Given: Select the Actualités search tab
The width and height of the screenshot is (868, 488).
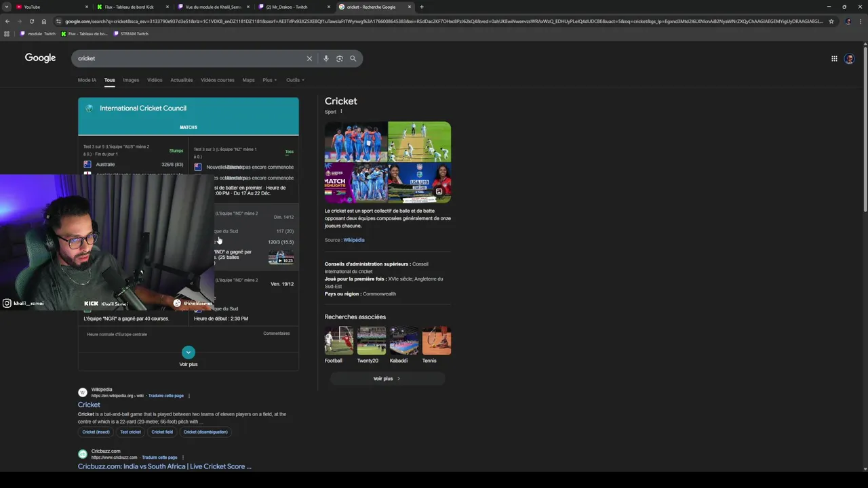Looking at the screenshot, I should pos(181,80).
